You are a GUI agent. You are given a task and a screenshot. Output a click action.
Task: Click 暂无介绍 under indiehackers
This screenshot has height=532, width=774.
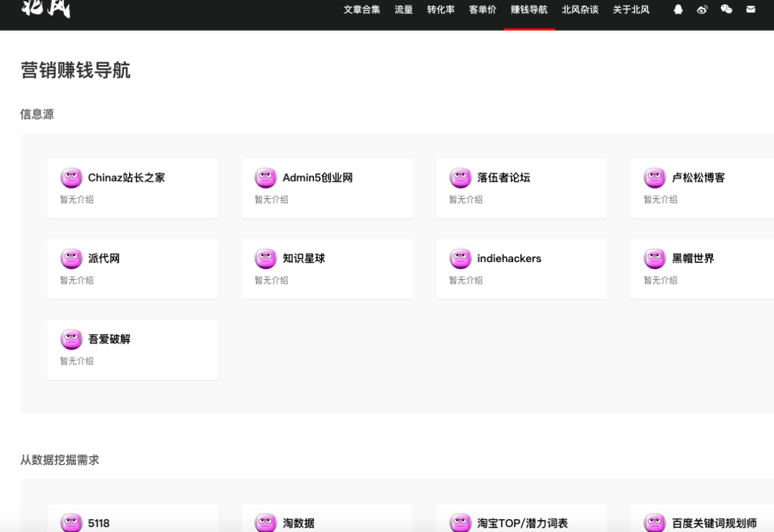466,281
